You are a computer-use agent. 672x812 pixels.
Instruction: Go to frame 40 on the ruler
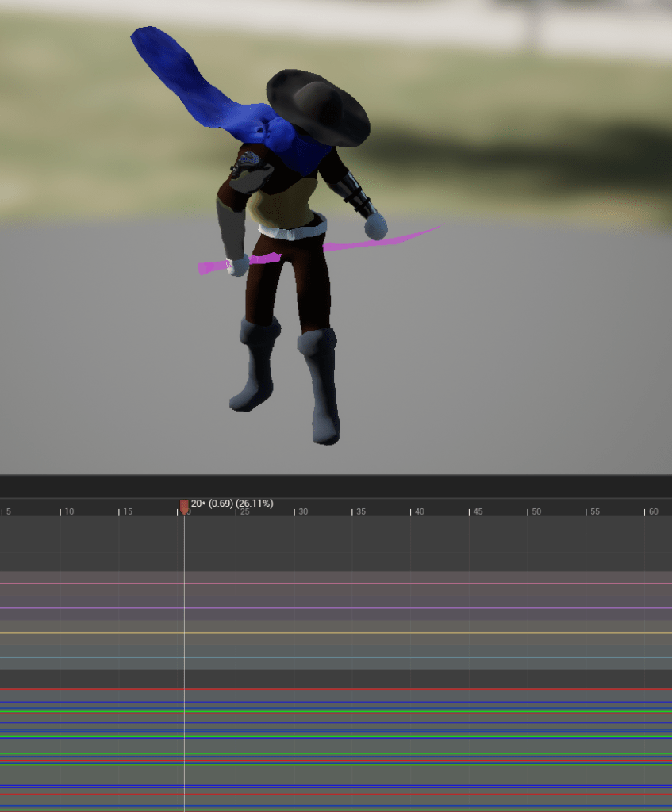[412, 512]
